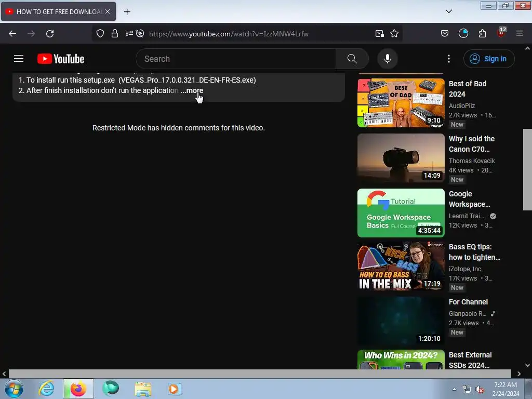Open the taskbar clock showing 7:22 AM

(x=506, y=389)
